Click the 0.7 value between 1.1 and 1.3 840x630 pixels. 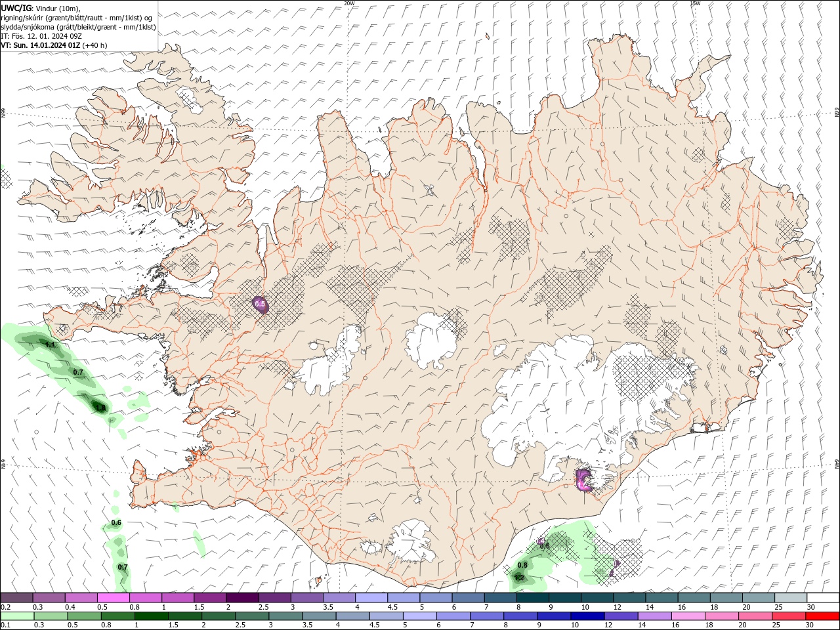[x=78, y=372]
